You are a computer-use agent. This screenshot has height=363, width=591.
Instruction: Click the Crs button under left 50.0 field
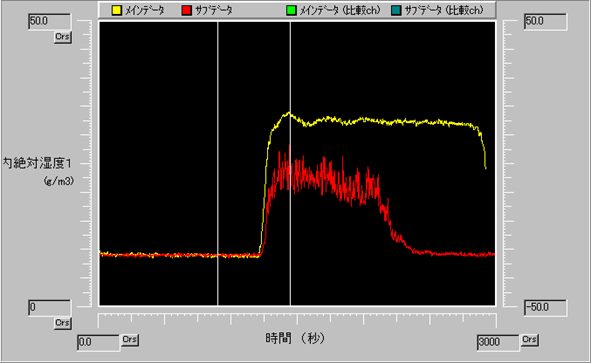[63, 37]
